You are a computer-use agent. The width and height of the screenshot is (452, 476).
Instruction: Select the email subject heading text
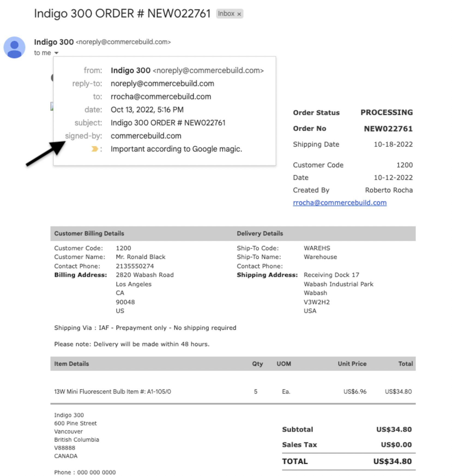(x=122, y=14)
